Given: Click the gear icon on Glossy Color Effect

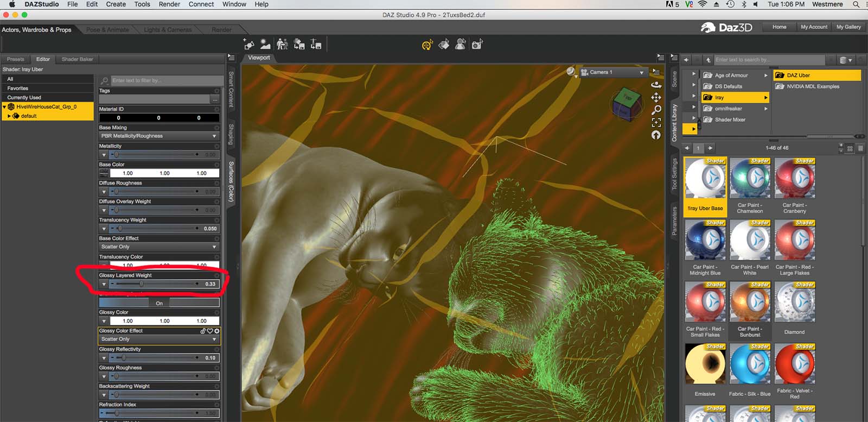Looking at the screenshot, I should (x=217, y=331).
